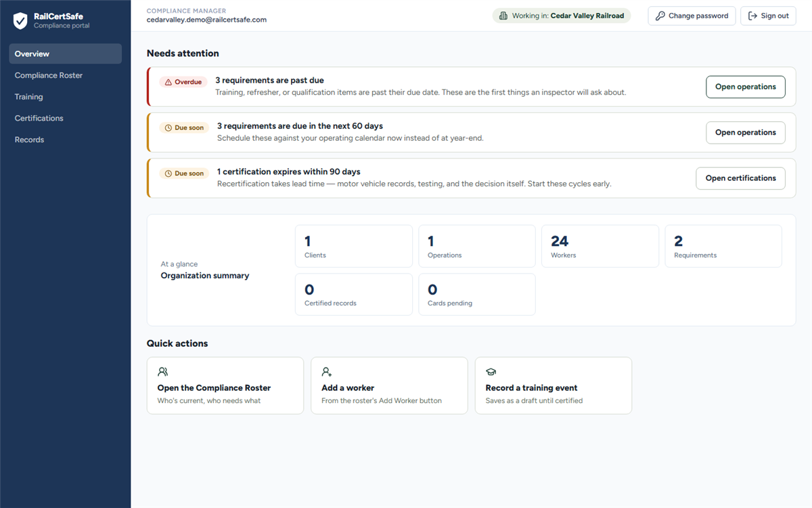Click the people icon on the Compliance Roster card
This screenshot has width=812, height=508.
pos(162,372)
